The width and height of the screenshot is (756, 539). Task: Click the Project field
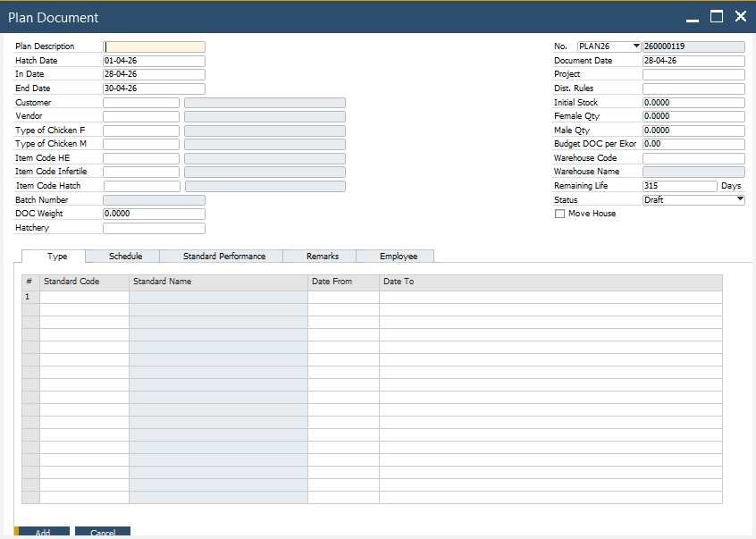click(x=693, y=73)
